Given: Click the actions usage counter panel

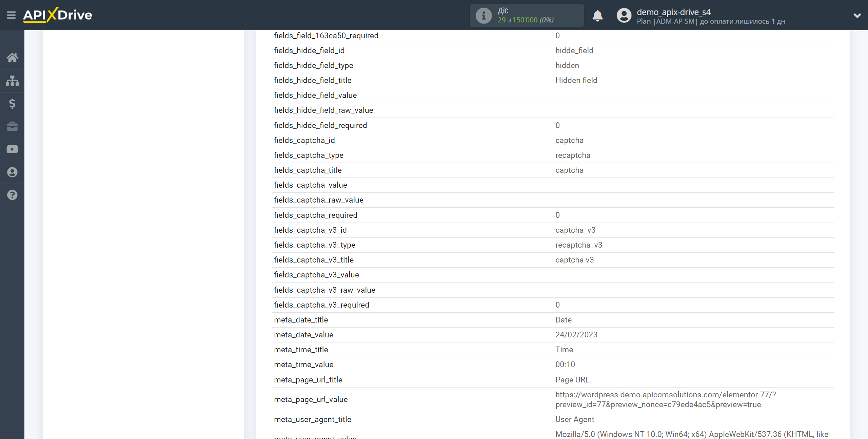Looking at the screenshot, I should 526,16.
